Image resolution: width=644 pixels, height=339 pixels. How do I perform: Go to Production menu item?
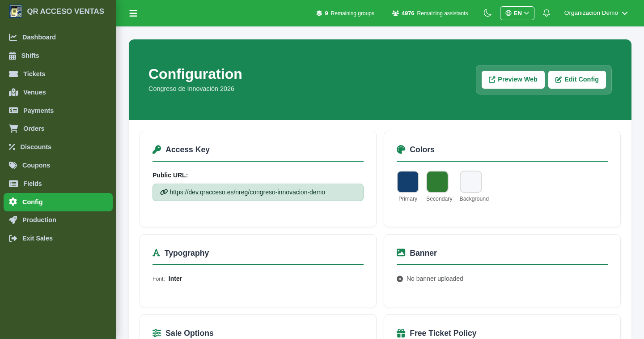[58, 220]
